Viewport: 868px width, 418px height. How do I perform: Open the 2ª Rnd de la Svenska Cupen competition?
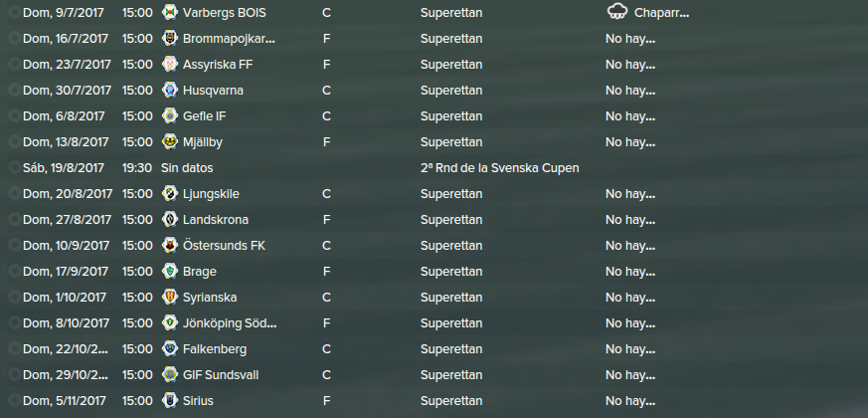pyautogui.click(x=499, y=168)
